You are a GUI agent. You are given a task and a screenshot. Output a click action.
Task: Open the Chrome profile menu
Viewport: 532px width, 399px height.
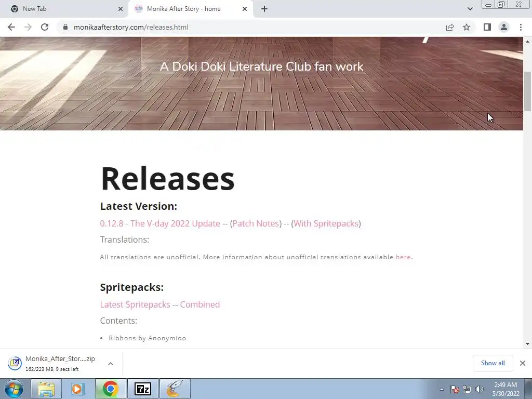504,27
